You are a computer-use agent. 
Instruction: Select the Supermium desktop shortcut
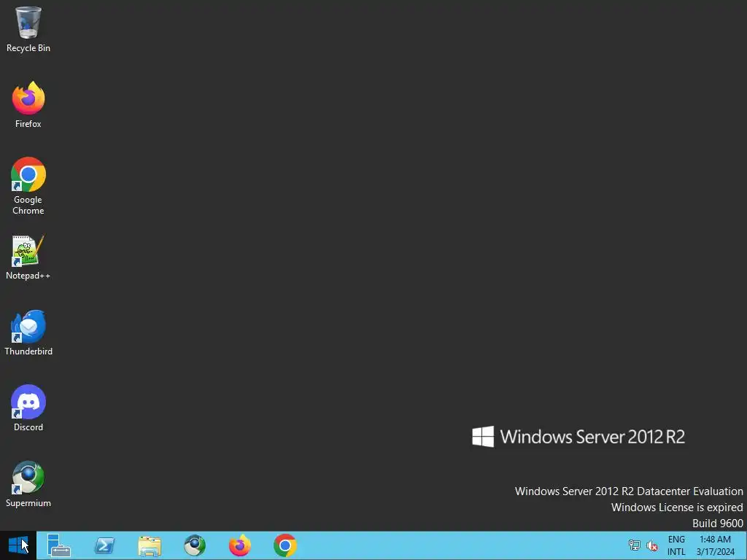click(x=28, y=484)
